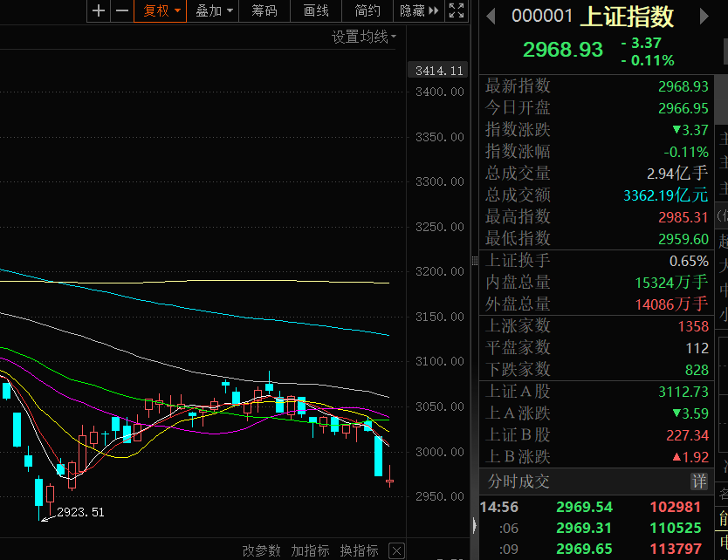Zoom out chart with minus button

click(122, 10)
